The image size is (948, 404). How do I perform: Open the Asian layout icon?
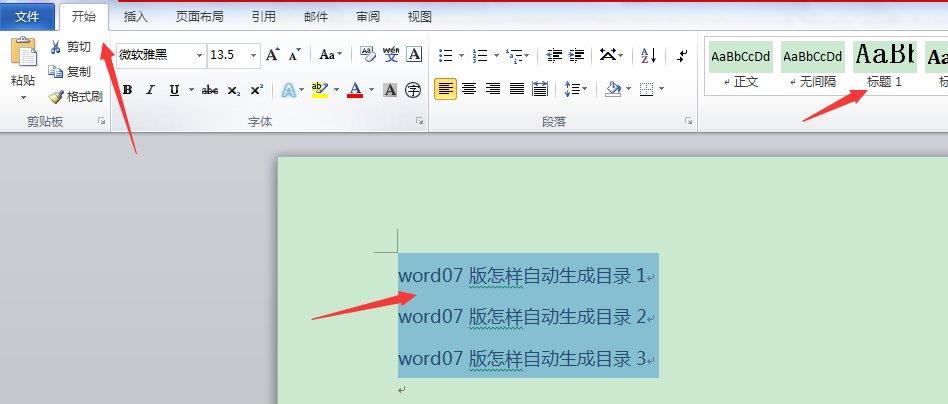[608, 56]
